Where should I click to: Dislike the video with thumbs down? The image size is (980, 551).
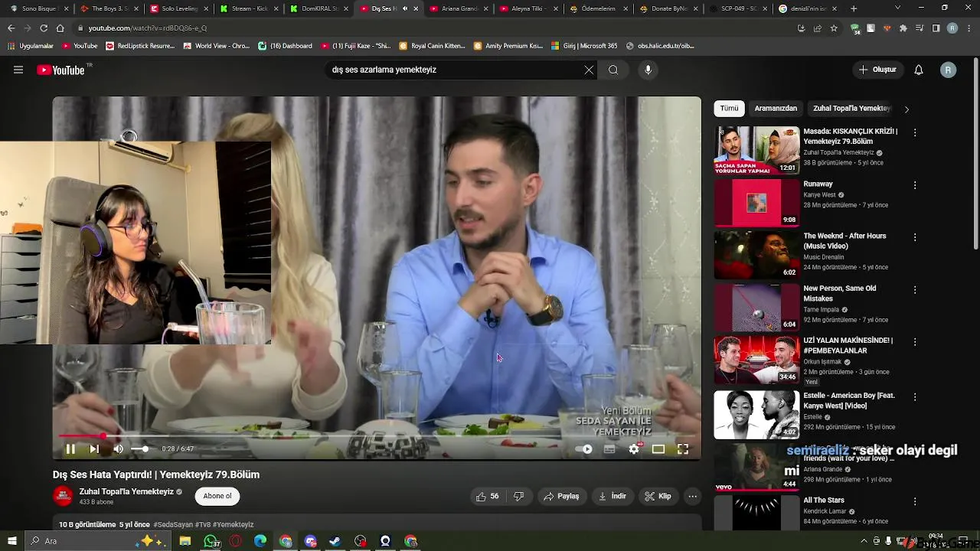pyautogui.click(x=518, y=496)
